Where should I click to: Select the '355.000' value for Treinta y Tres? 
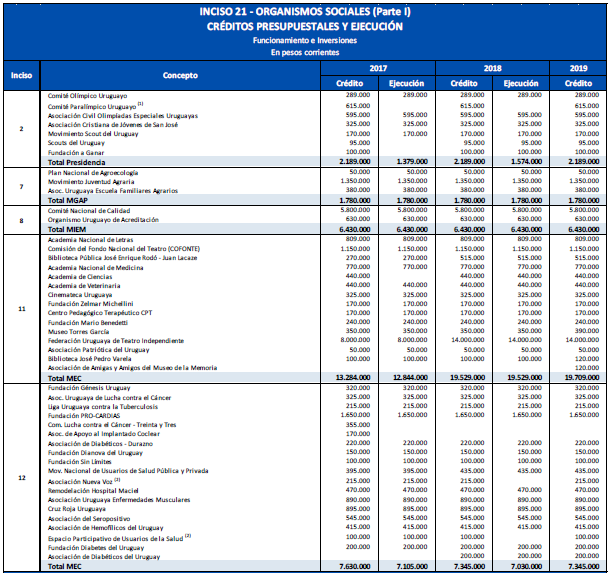click(x=358, y=425)
